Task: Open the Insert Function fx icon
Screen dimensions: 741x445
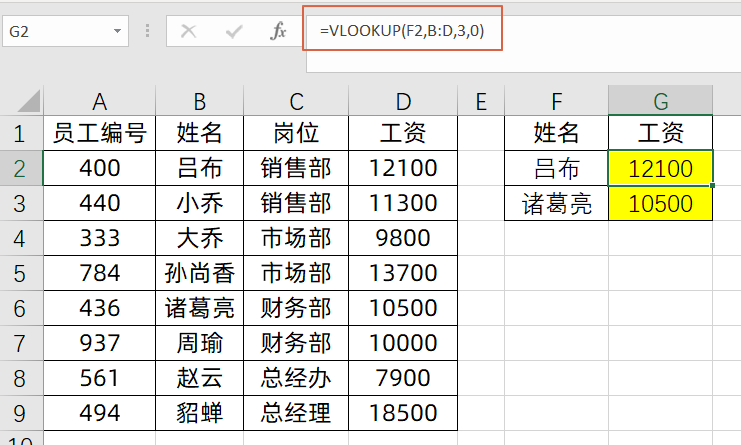Action: click(x=278, y=31)
